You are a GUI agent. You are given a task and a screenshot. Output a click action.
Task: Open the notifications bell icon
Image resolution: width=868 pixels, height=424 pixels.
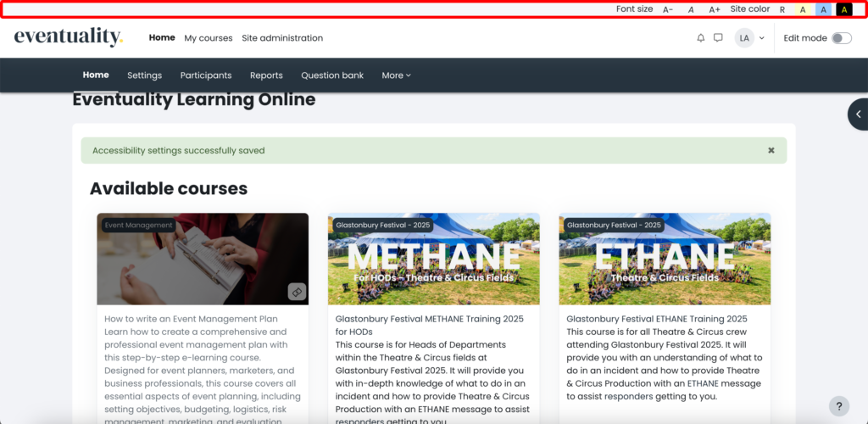pyautogui.click(x=700, y=38)
